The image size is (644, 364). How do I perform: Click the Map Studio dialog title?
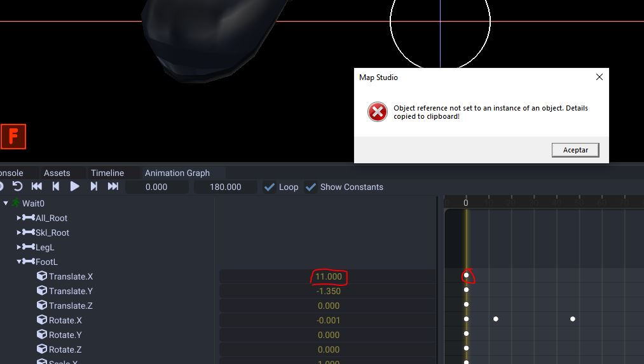point(378,77)
